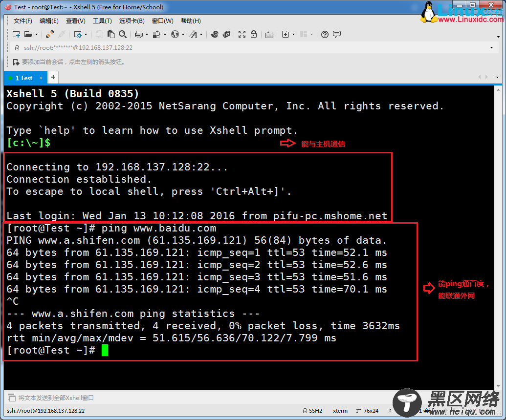Image resolution: width=506 pixels, height=420 pixels.
Task: Launch Xftp with the swirl icon
Action: [x=215, y=34]
